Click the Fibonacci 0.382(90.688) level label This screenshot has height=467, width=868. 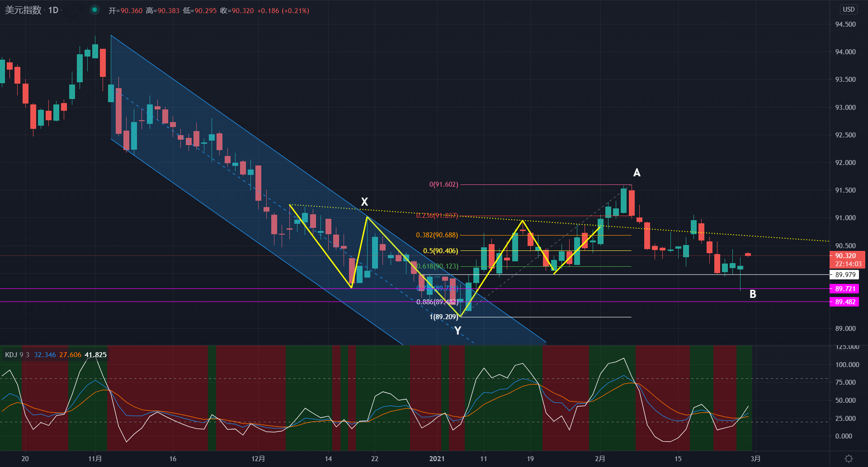437,235
